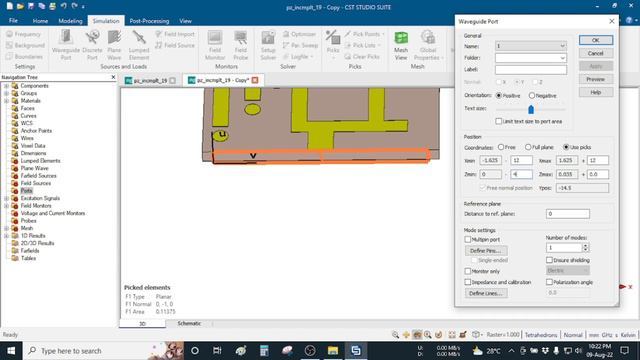Enable Impedance and calibration

468,282
